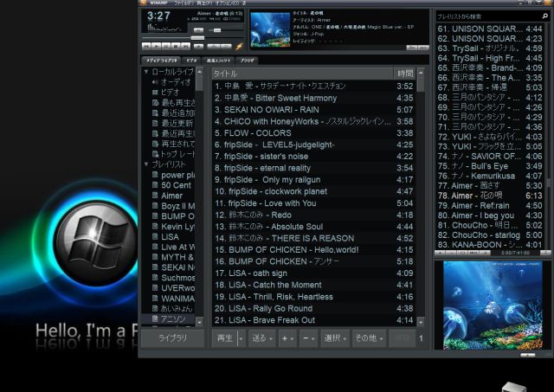Click the 時間 column header

click(405, 74)
